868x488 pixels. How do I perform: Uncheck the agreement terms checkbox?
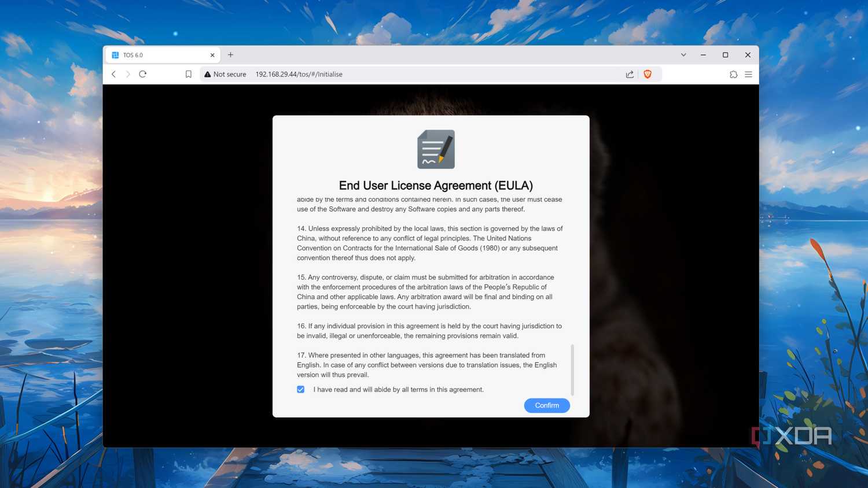coord(301,390)
